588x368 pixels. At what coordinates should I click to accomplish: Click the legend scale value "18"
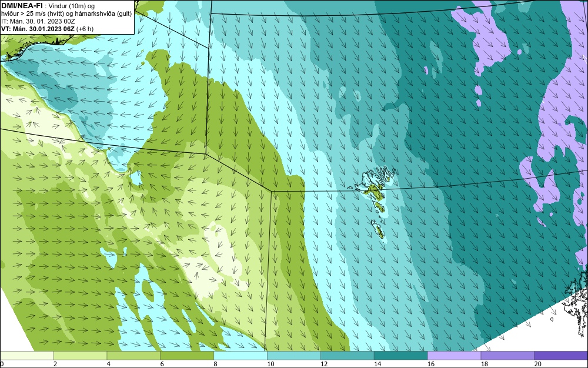point(484,364)
